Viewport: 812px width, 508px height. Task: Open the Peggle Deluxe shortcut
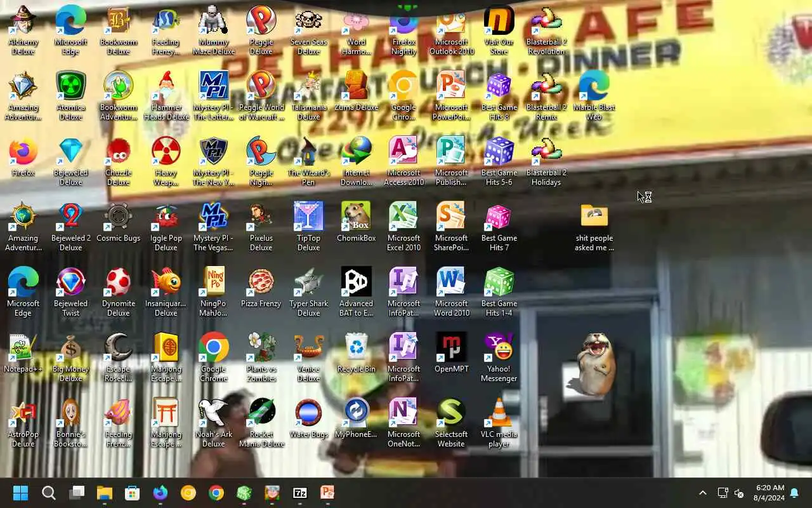click(261, 30)
